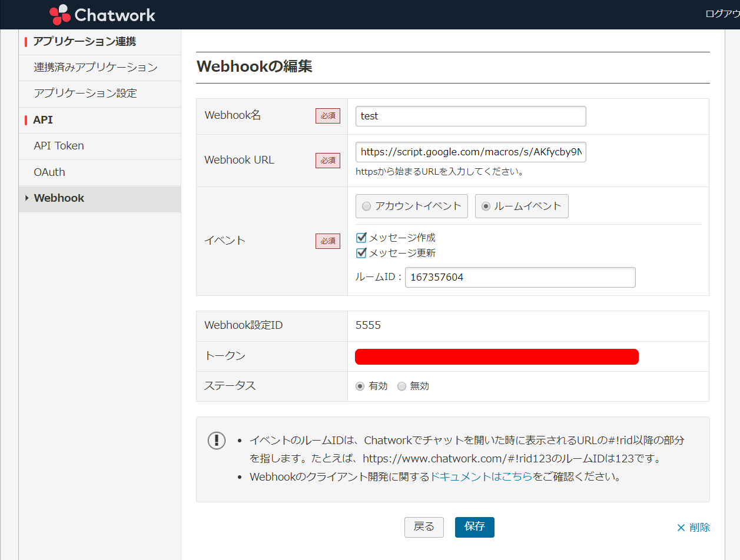The width and height of the screenshot is (740, 560).
Task: Click the 必須 badge next to Webhook URL
Action: point(328,160)
